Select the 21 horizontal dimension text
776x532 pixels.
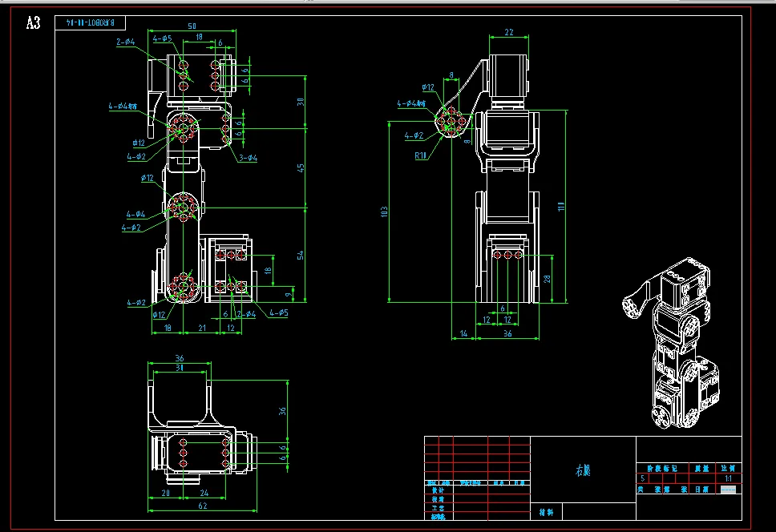point(202,328)
